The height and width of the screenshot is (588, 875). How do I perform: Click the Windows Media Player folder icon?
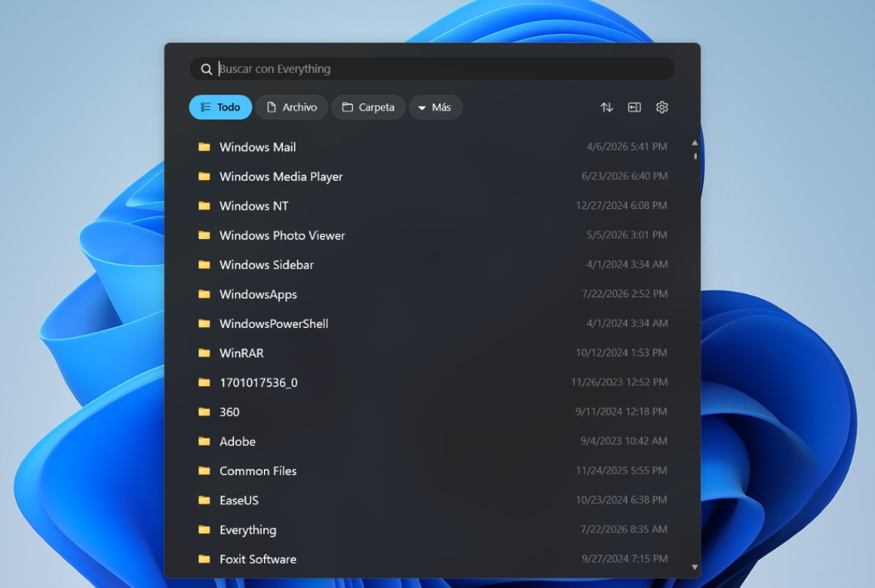pos(204,176)
